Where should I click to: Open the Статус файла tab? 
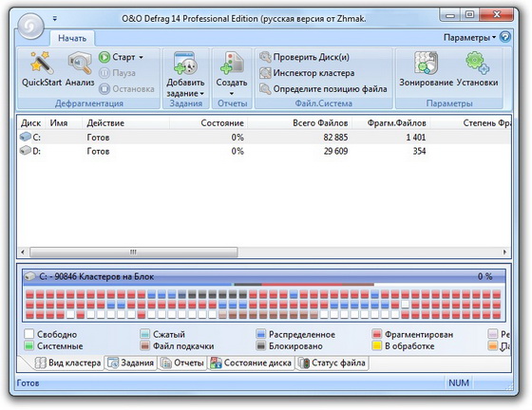(x=332, y=363)
